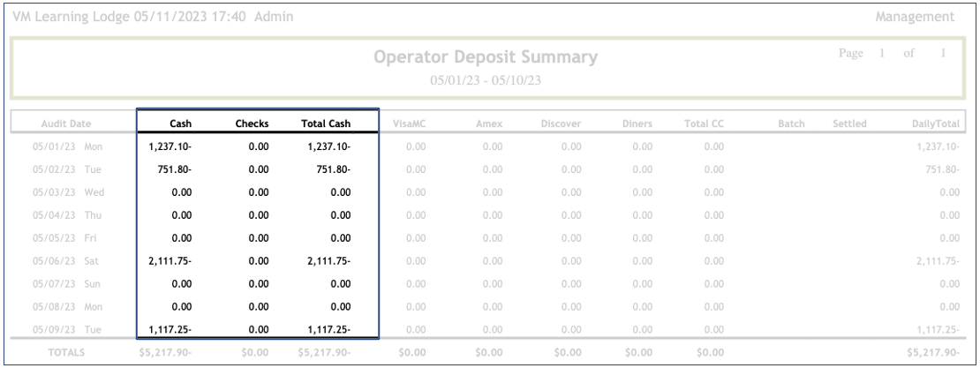The height and width of the screenshot is (368, 980).
Task: Click the Amex column header
Action: tap(489, 124)
